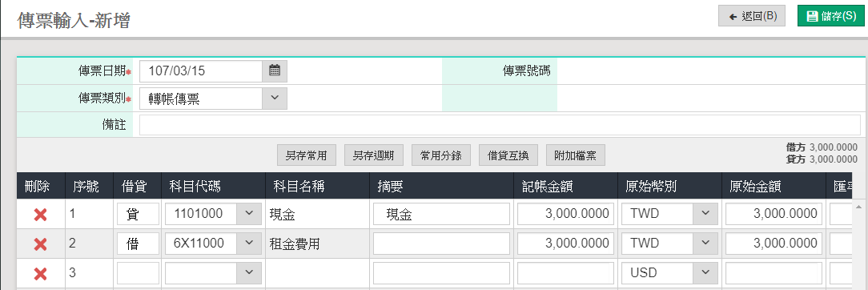Click the 傳票號碼 label
Viewport: 868px width, 290px height.
526,70
